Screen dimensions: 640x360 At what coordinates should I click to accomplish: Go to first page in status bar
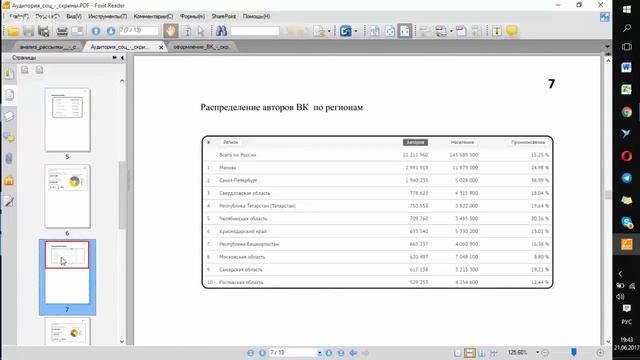tap(251, 353)
